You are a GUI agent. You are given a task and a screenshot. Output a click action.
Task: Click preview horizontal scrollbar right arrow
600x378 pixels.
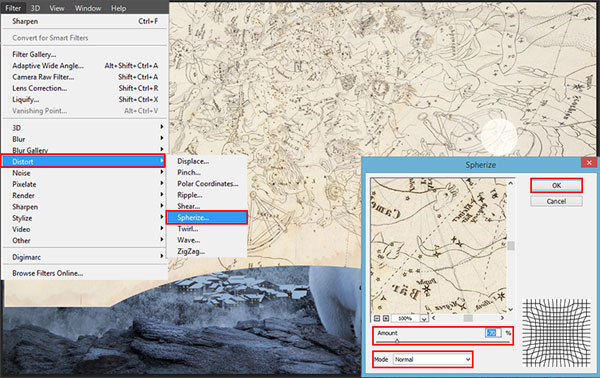(x=502, y=318)
